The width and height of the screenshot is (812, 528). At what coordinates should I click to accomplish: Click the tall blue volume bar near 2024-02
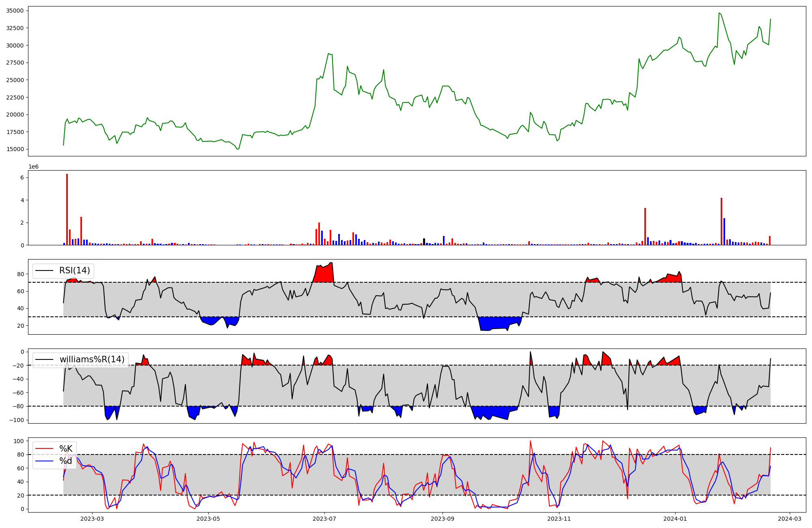pyautogui.click(x=724, y=232)
